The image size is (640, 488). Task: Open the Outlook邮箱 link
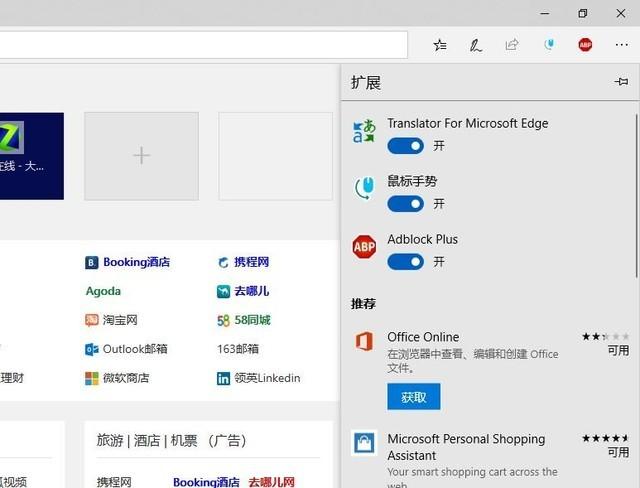135,349
